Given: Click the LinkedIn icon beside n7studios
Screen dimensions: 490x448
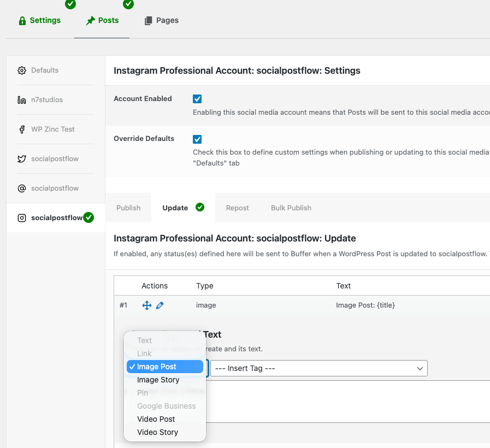Looking at the screenshot, I should click(22, 100).
